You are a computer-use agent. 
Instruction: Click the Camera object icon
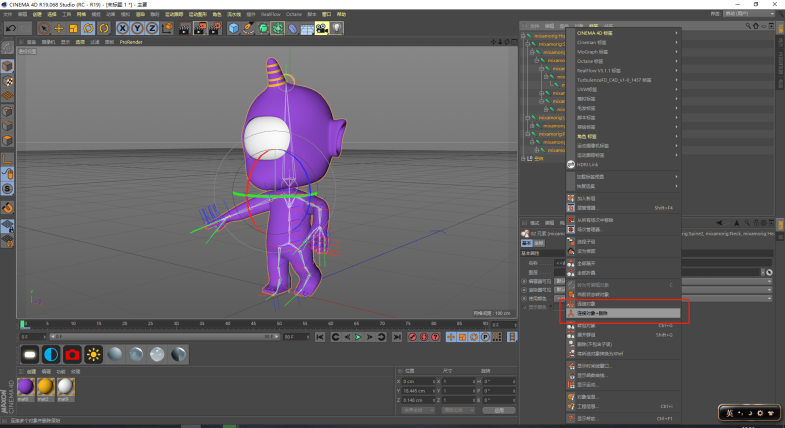coord(322,28)
